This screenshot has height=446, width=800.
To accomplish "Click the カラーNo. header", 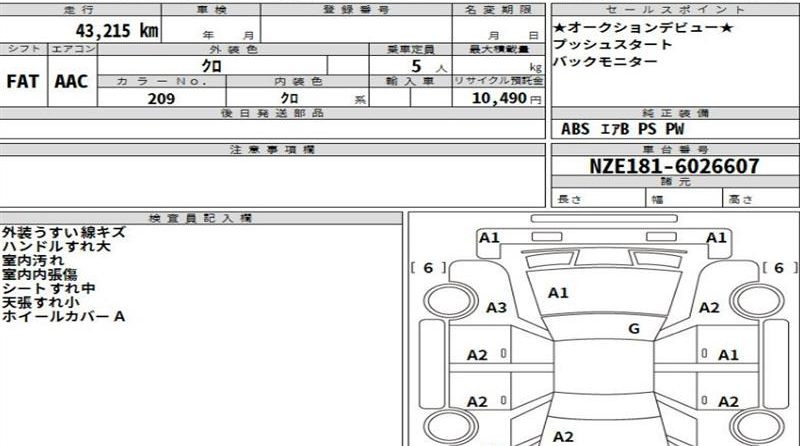I will (162, 82).
